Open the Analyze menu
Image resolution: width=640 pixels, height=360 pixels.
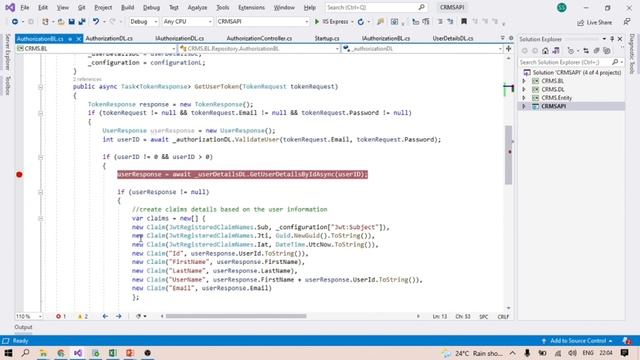tap(197, 7)
